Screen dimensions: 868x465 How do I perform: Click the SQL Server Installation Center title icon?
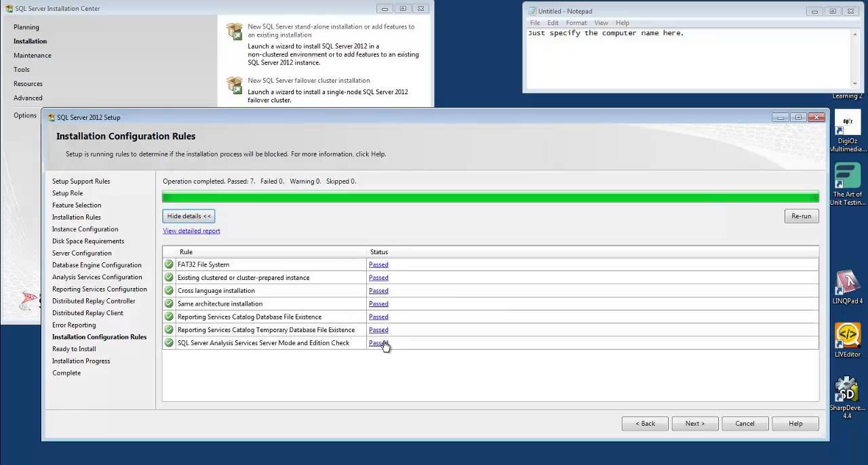click(9, 9)
